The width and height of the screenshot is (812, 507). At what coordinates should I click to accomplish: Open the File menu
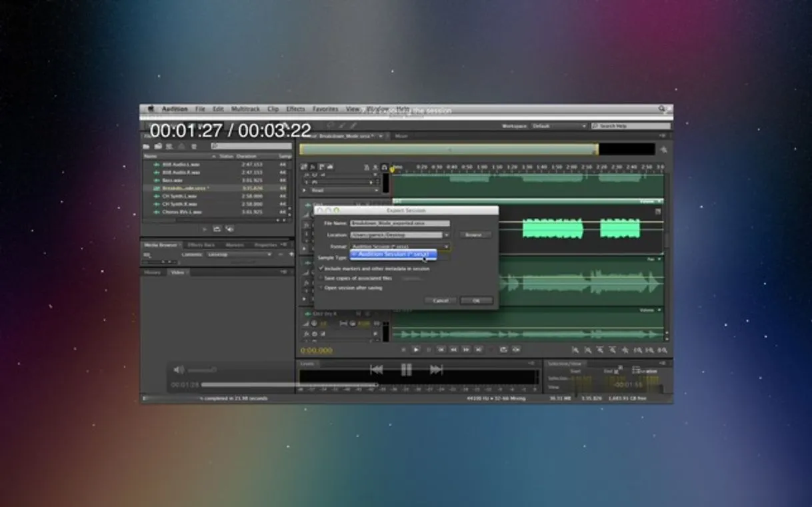click(x=200, y=109)
